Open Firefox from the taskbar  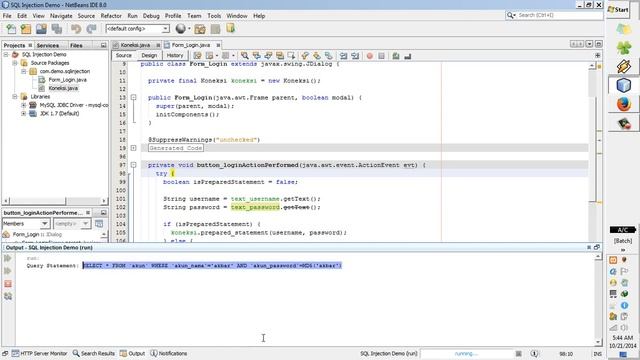[624, 104]
